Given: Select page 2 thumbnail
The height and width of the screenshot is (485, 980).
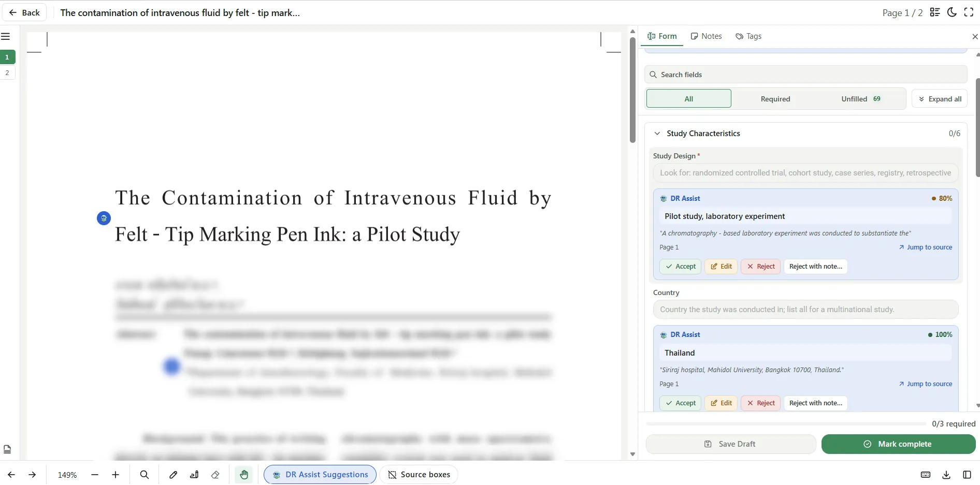Looking at the screenshot, I should [7, 73].
